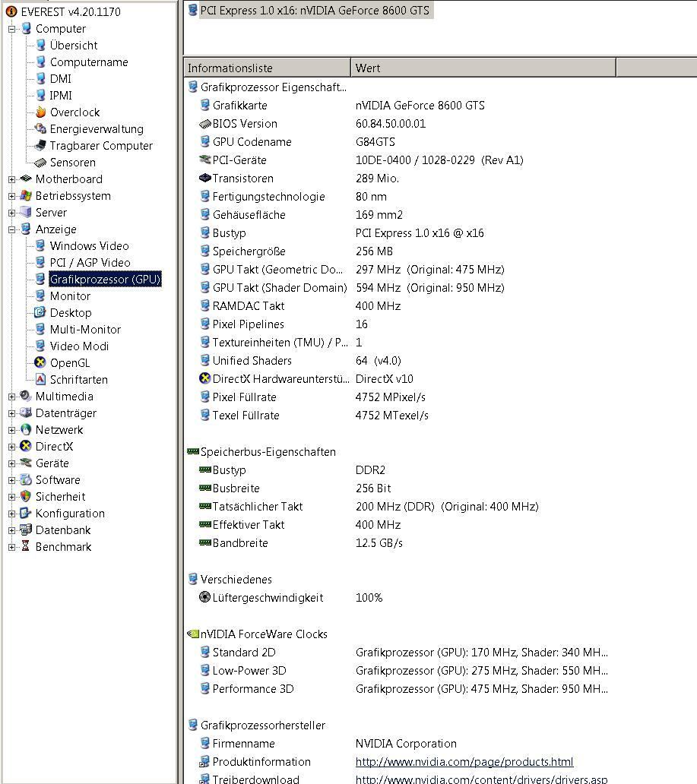Open the nvidia.com products.html link
The image size is (697, 784).
[464, 761]
